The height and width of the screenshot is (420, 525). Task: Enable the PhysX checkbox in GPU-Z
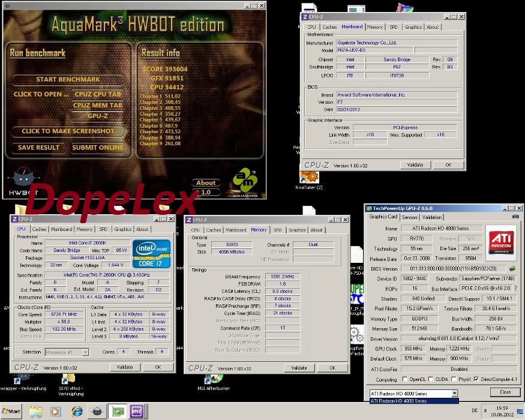pyautogui.click(x=454, y=379)
